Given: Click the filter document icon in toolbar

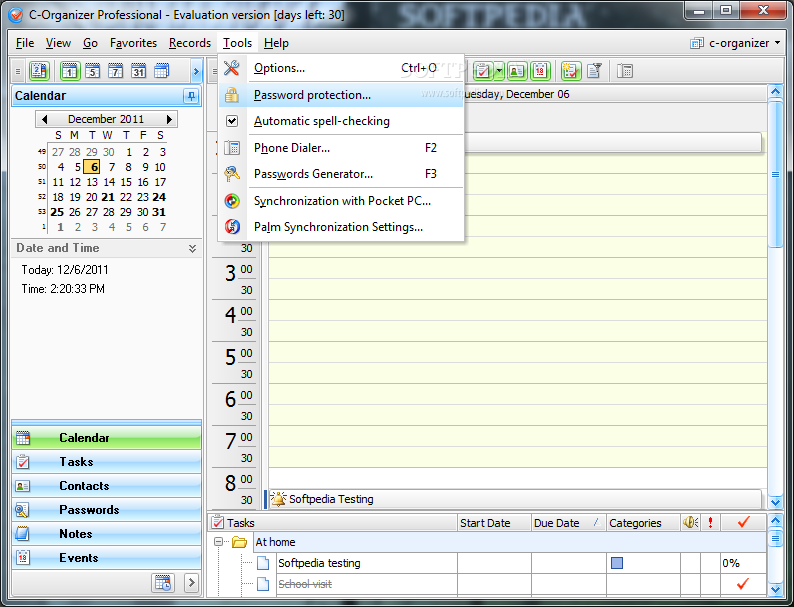Looking at the screenshot, I should click(x=594, y=71).
